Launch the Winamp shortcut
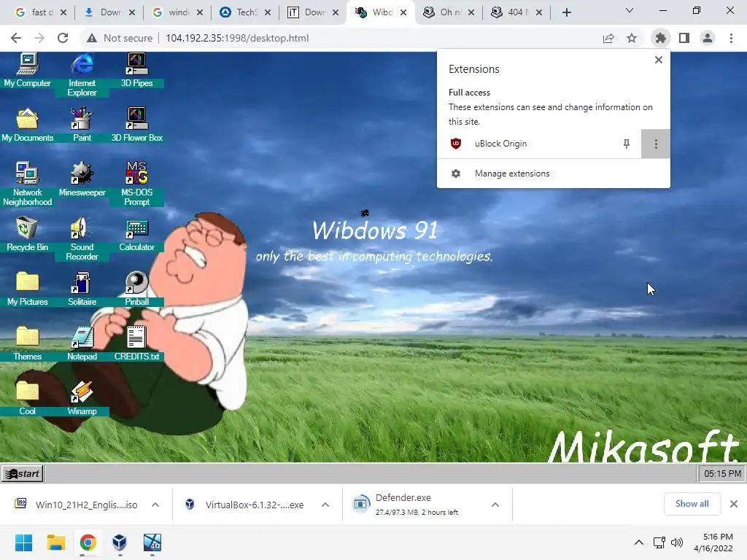The width and height of the screenshot is (747, 560). click(x=82, y=399)
